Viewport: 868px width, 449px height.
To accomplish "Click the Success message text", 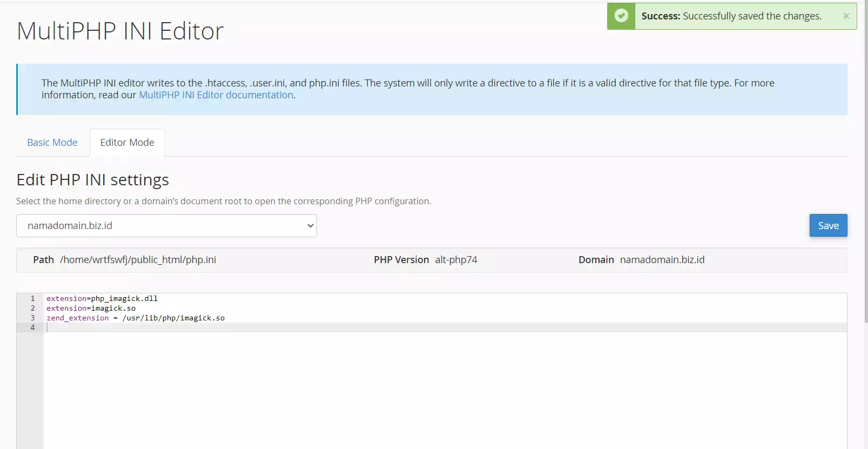I will (731, 16).
